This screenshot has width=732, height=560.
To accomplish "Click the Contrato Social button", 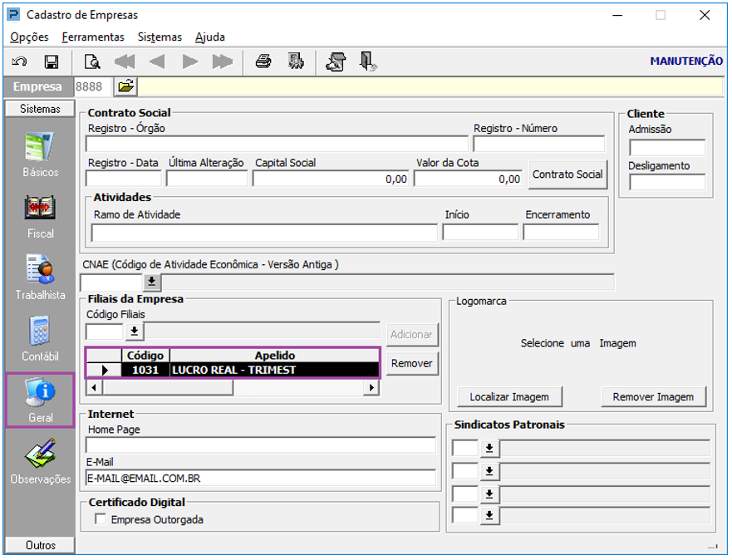I will click(567, 174).
